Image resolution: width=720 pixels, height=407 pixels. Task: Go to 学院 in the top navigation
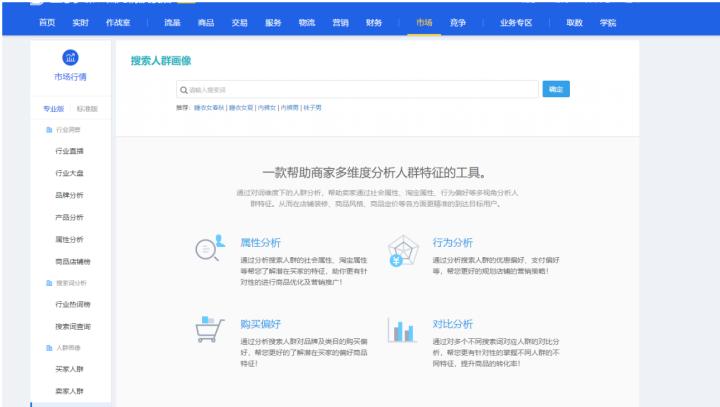pyautogui.click(x=608, y=23)
